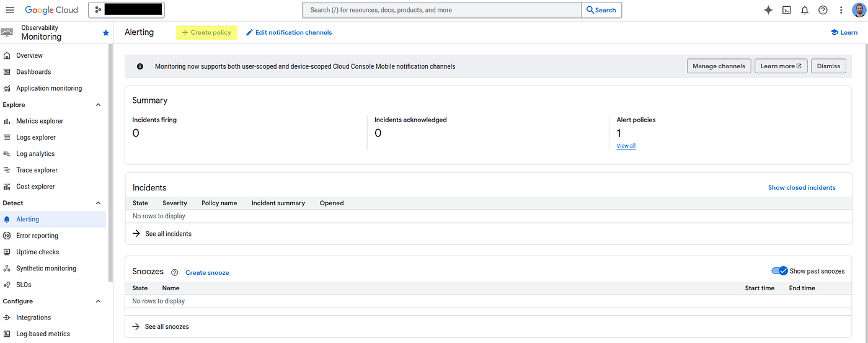Click the sidebar vertical scrollbar
The image size is (868, 343).
tap(111, 163)
